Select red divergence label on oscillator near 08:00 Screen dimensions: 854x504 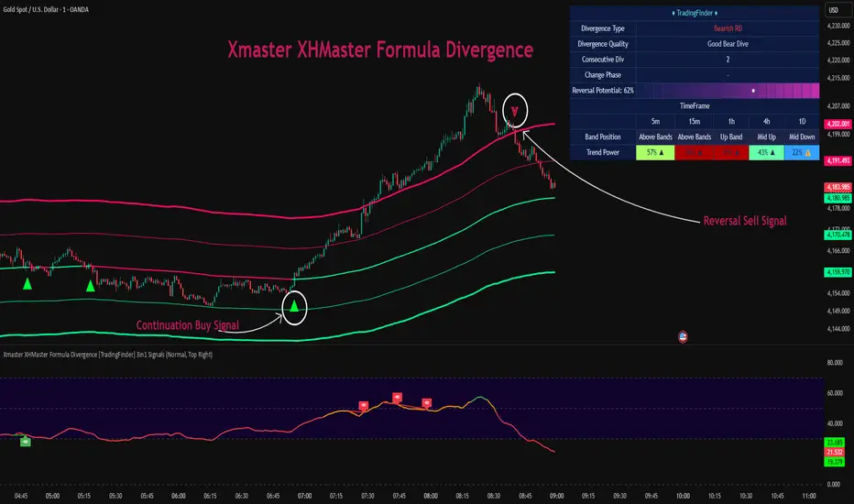click(426, 403)
